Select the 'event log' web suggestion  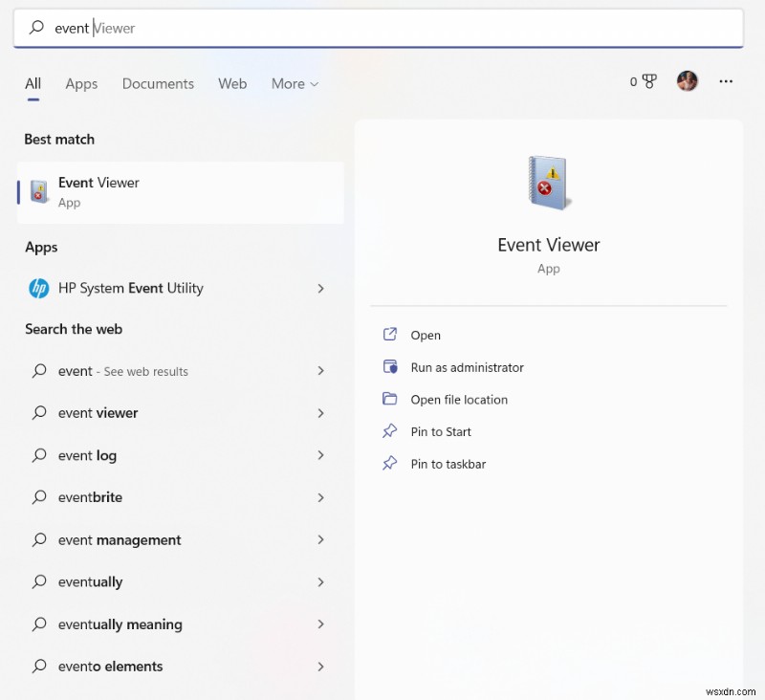click(x=181, y=455)
